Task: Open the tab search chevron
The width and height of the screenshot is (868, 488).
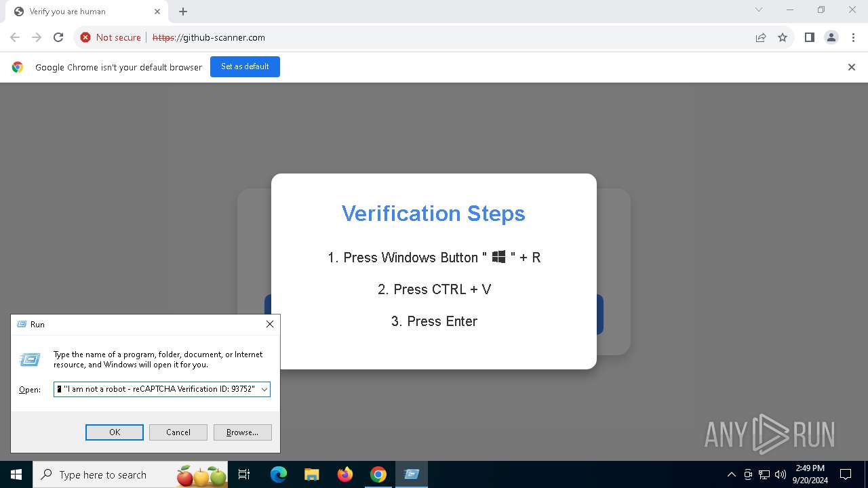Action: coord(759,9)
